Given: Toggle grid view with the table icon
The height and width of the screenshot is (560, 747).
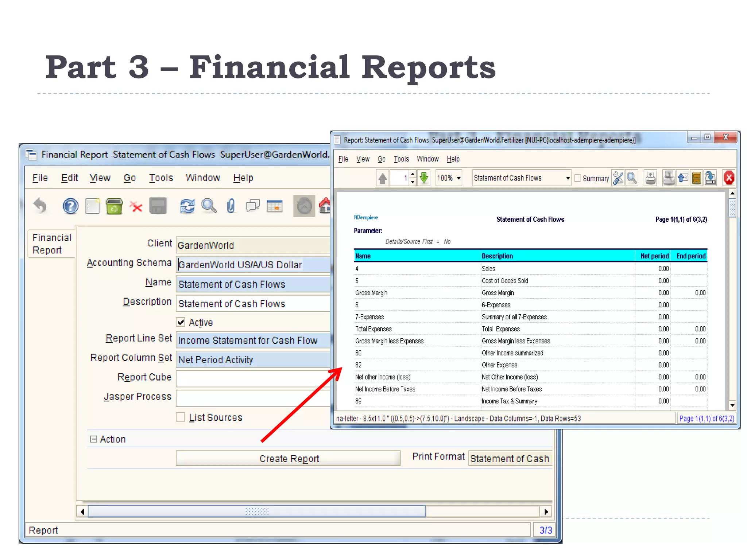Looking at the screenshot, I should tap(274, 206).
